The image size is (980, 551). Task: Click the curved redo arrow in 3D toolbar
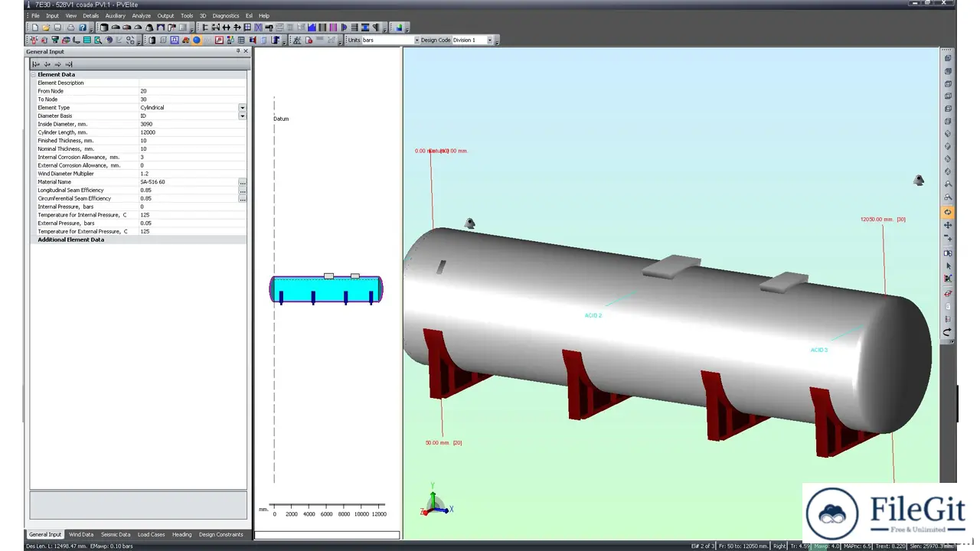pos(948,332)
